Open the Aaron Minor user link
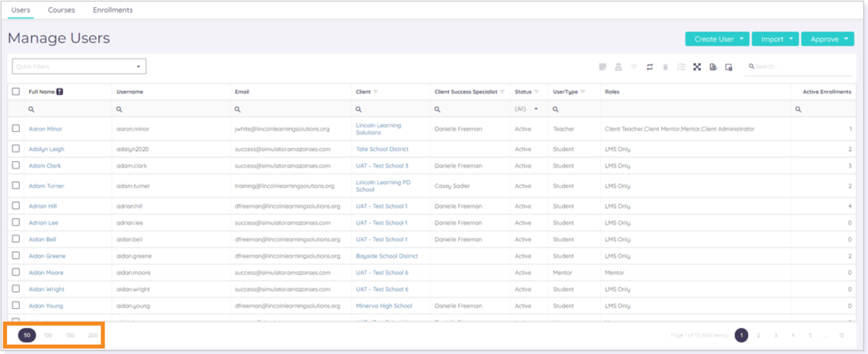This screenshot has width=868, height=354. pyautogui.click(x=45, y=129)
